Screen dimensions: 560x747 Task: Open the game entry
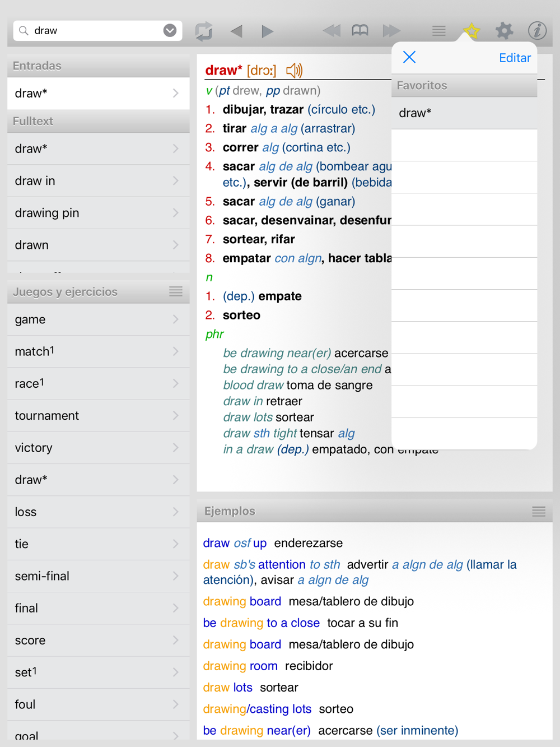[x=99, y=319]
